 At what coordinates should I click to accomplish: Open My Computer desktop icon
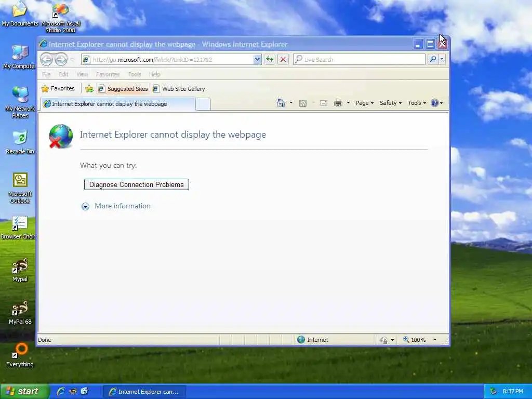[20, 56]
